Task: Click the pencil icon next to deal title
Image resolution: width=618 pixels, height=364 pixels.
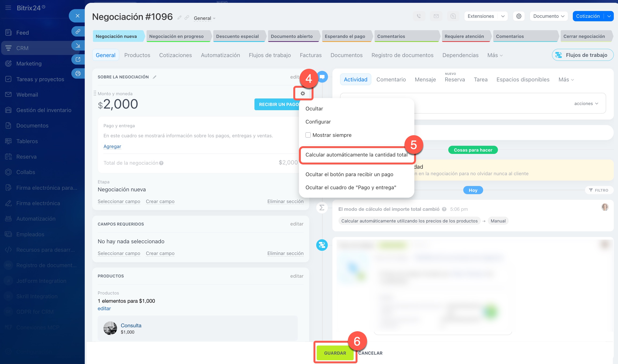Action: tap(179, 17)
